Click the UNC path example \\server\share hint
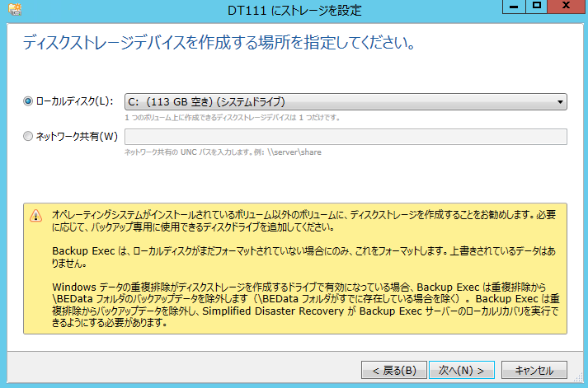588x388 pixels. [x=223, y=152]
